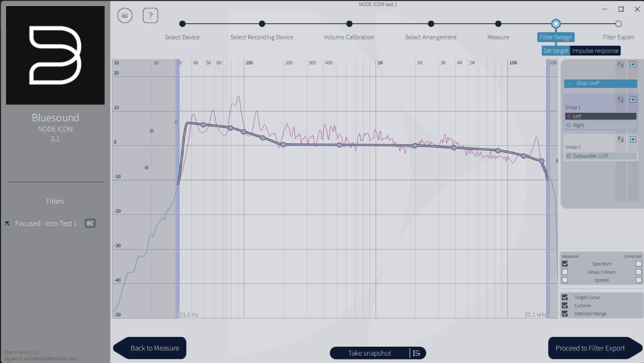This screenshot has height=363, width=644.
Task: Switch to the Impulse response tab
Action: coord(596,50)
